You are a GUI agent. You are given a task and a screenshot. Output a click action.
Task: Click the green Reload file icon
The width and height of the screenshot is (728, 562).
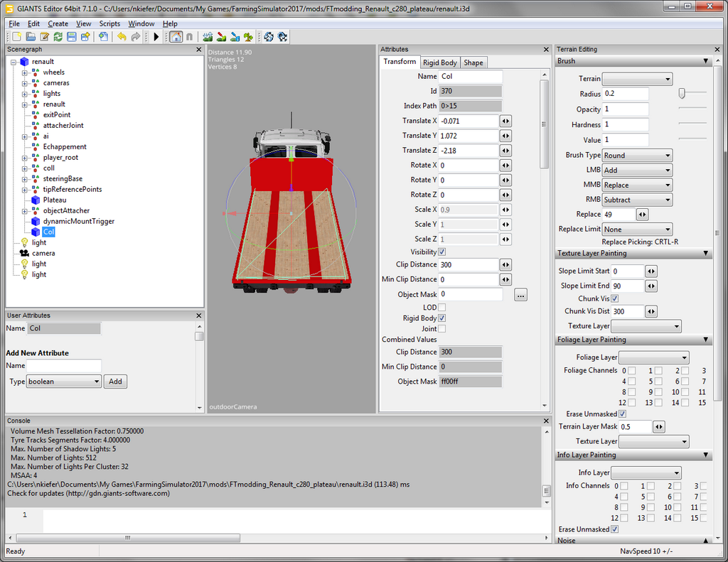58,37
